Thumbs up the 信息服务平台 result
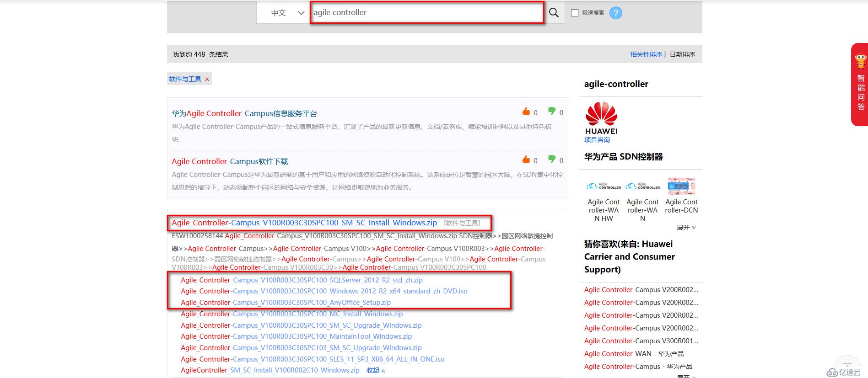The width and height of the screenshot is (868, 378). point(526,112)
